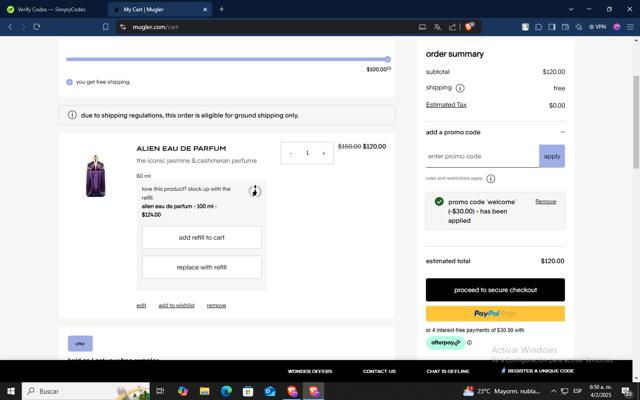This screenshot has width=640, height=400.
Task: Open Windows Start menu
Action: tap(11, 391)
